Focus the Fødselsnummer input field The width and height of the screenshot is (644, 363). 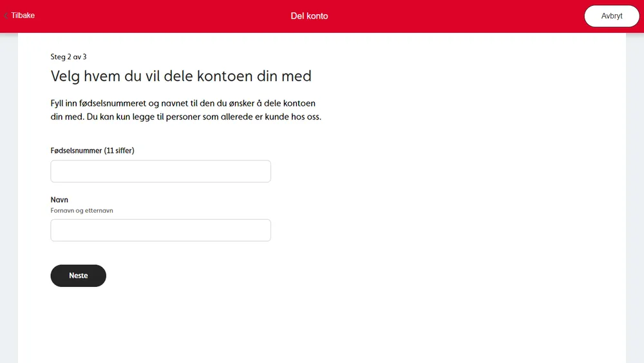tap(160, 172)
